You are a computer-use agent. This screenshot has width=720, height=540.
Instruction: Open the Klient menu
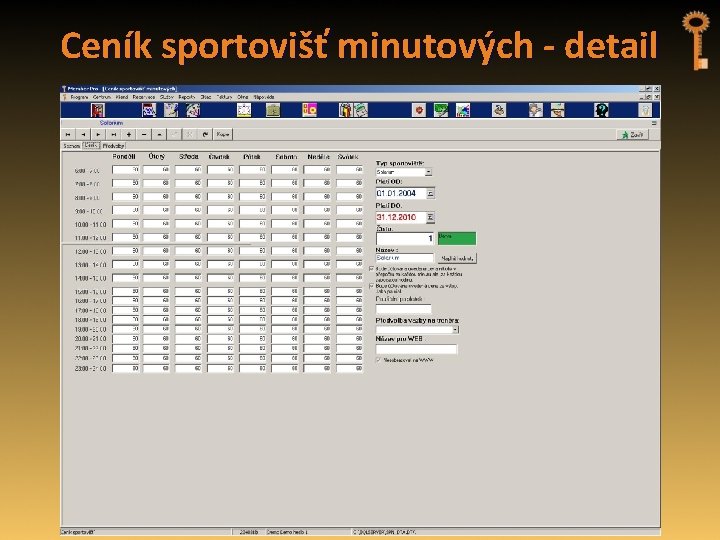point(122,97)
